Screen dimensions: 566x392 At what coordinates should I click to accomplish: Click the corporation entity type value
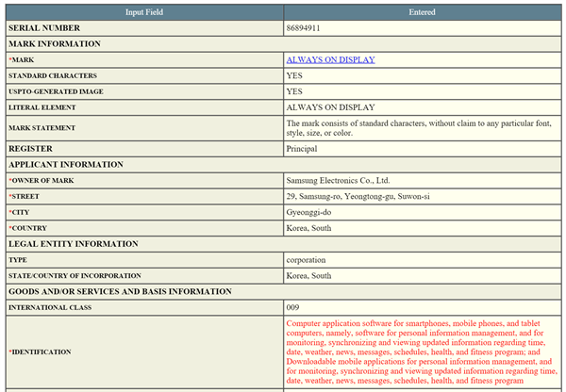(306, 260)
